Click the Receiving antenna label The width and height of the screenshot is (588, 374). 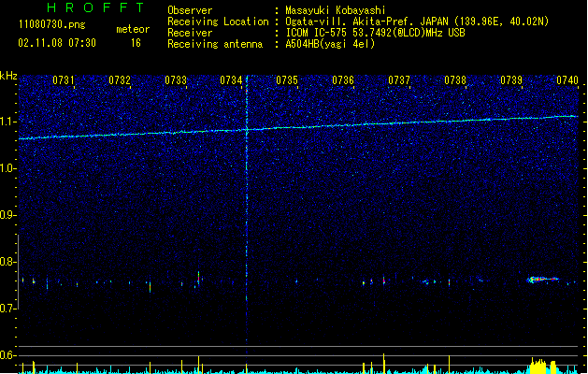tap(215, 44)
